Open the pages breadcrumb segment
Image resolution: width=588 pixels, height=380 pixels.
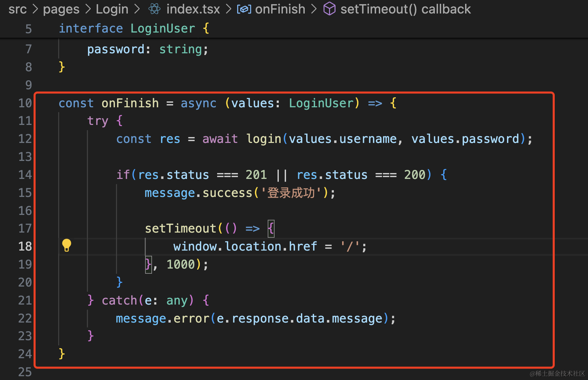point(61,9)
